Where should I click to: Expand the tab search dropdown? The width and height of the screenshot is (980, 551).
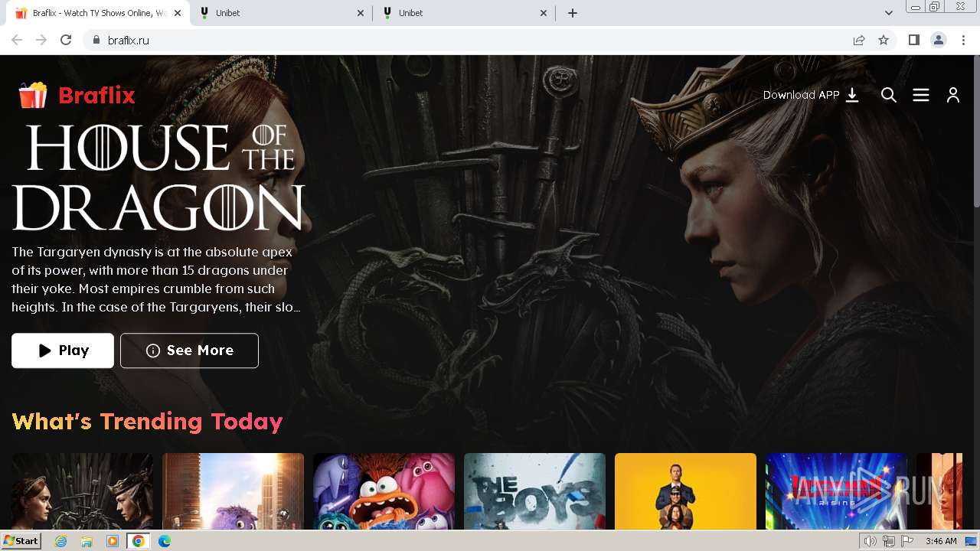(889, 13)
